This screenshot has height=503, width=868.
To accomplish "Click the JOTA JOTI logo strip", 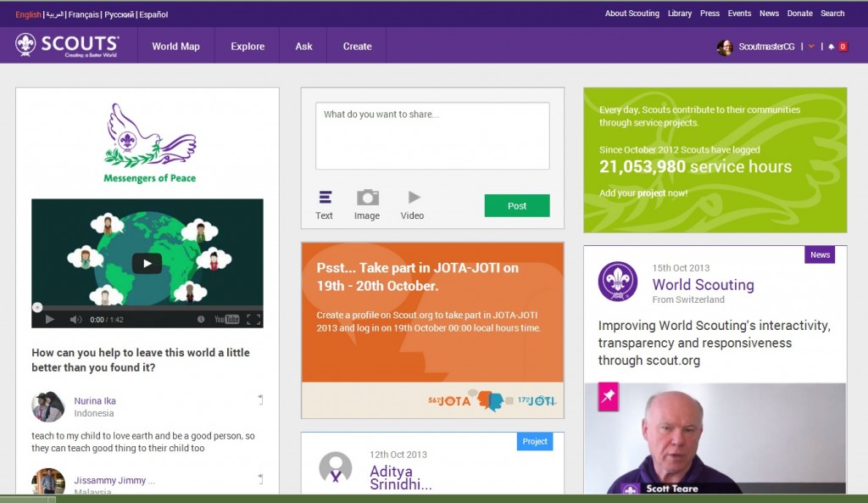I will pyautogui.click(x=492, y=400).
